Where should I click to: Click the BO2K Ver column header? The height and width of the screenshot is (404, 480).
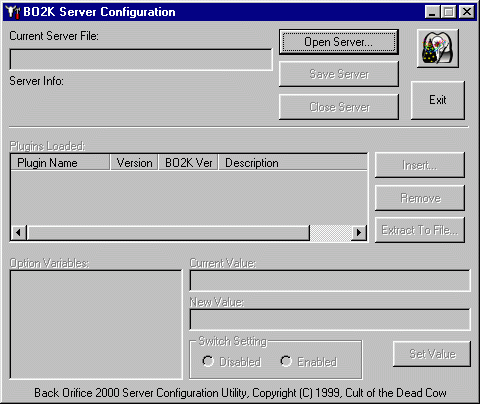(x=188, y=163)
